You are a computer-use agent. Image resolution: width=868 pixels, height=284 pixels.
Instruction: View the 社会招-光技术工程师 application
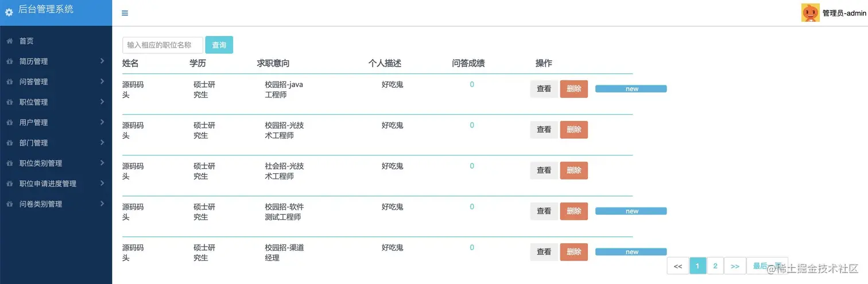click(x=543, y=170)
